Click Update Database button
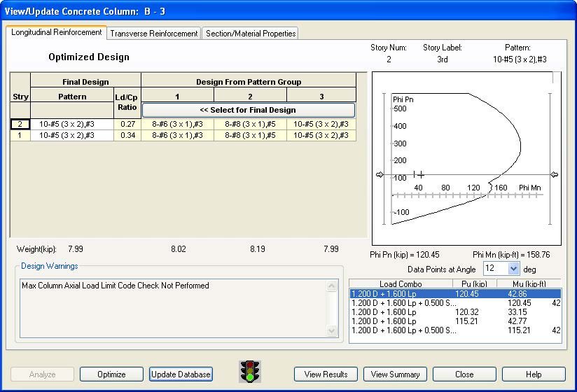The height and width of the screenshot is (392, 577). point(181,374)
